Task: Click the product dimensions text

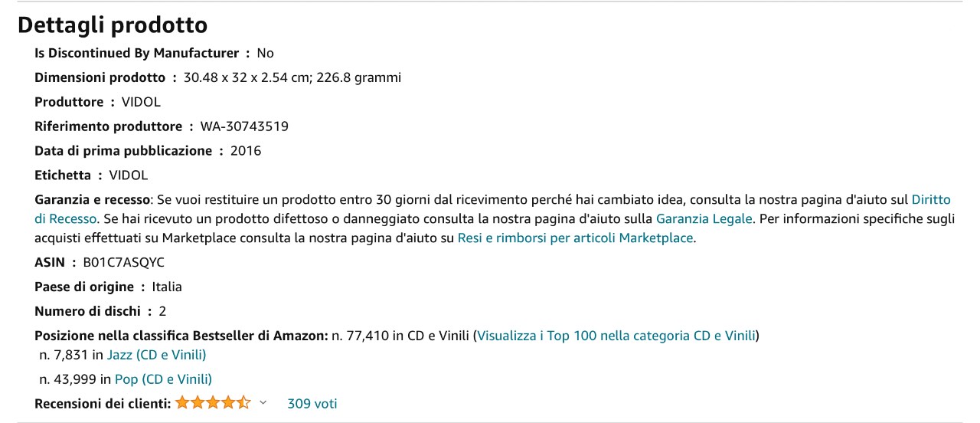Action: point(292,77)
